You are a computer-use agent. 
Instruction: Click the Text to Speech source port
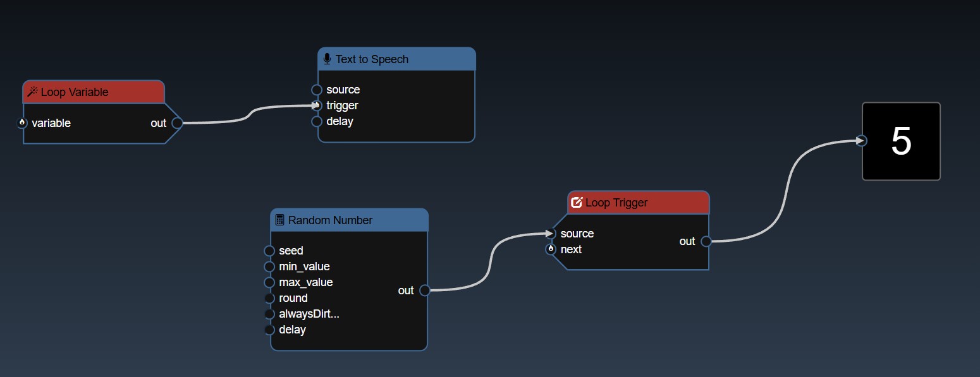(317, 90)
